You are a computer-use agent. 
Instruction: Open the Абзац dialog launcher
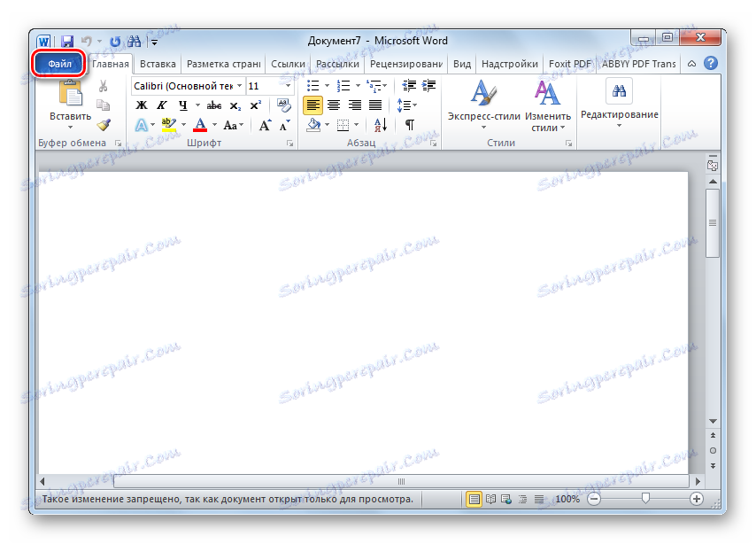coord(434,144)
